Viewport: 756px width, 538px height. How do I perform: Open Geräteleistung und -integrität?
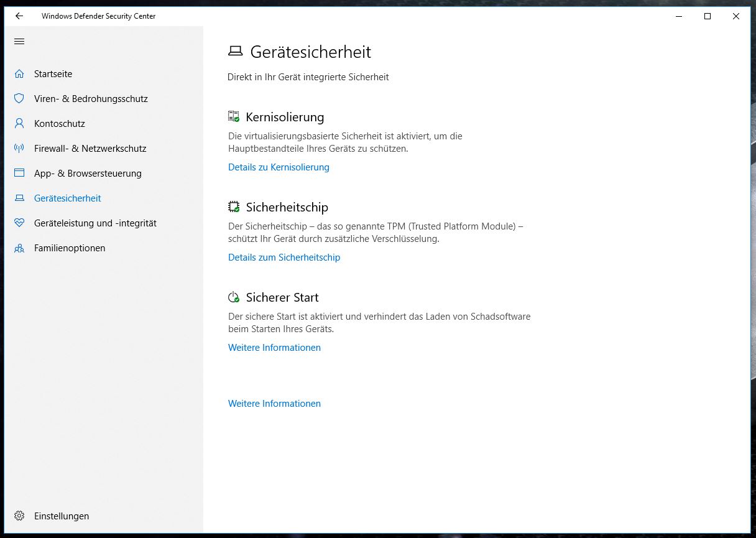[95, 223]
